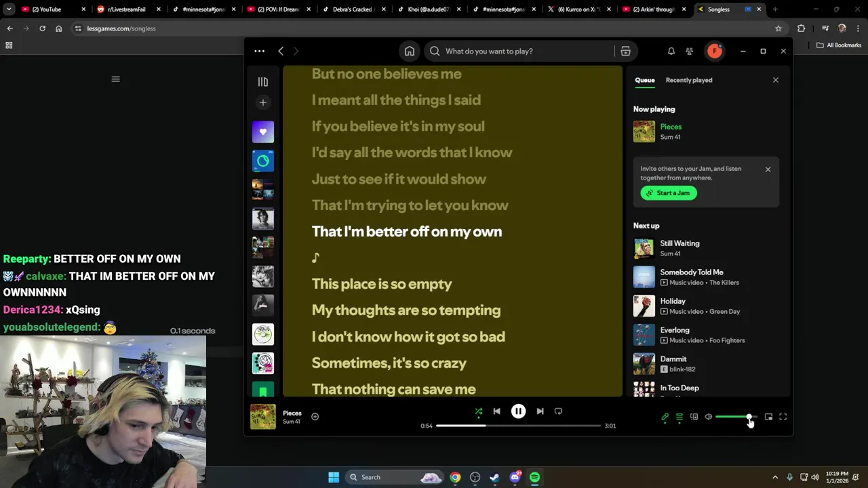Toggle the lyrics microphone button
Viewport: 868px width, 488px height.
[665, 417]
